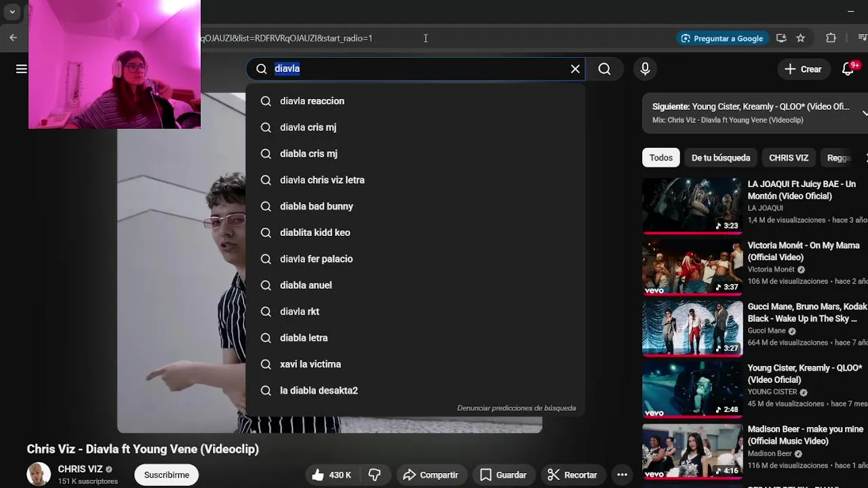Select suggestion 'diablita kidd keo'
Viewport: 868px width, 488px height.
click(x=415, y=232)
